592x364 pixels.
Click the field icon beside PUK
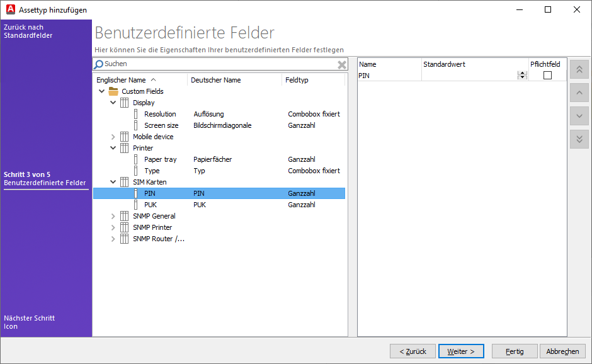point(136,205)
